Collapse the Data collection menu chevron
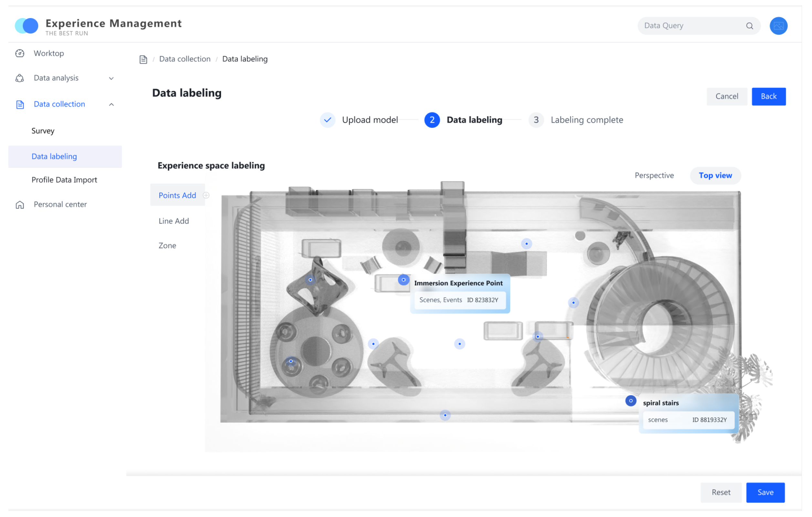Screen dimensions: 812x517 (111, 105)
